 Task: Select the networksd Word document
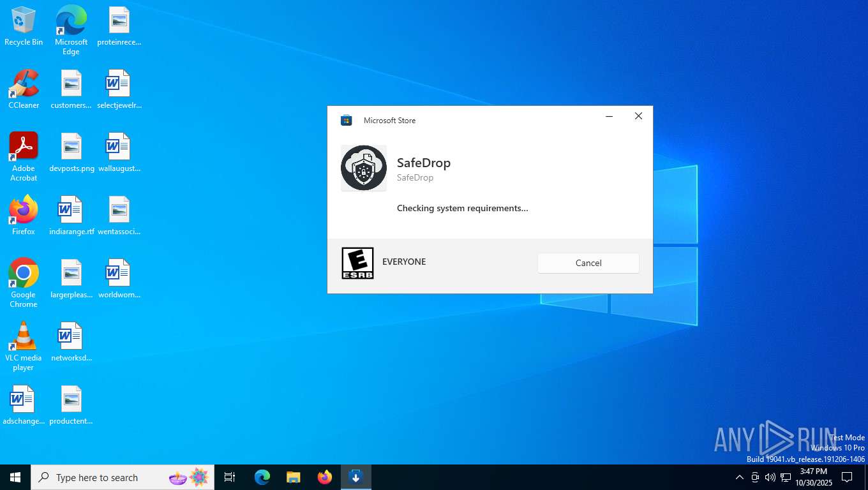(71, 342)
